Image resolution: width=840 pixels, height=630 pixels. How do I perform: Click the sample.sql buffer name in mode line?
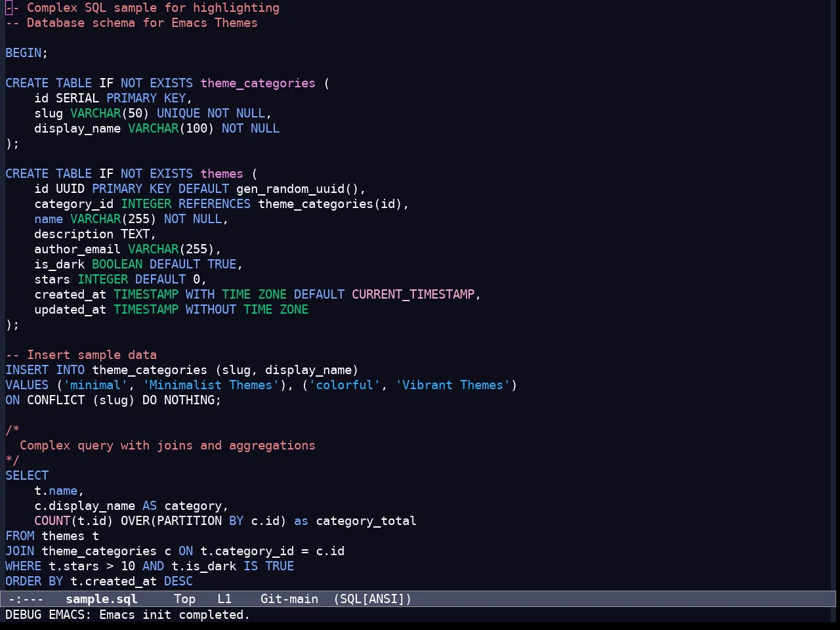click(x=102, y=599)
